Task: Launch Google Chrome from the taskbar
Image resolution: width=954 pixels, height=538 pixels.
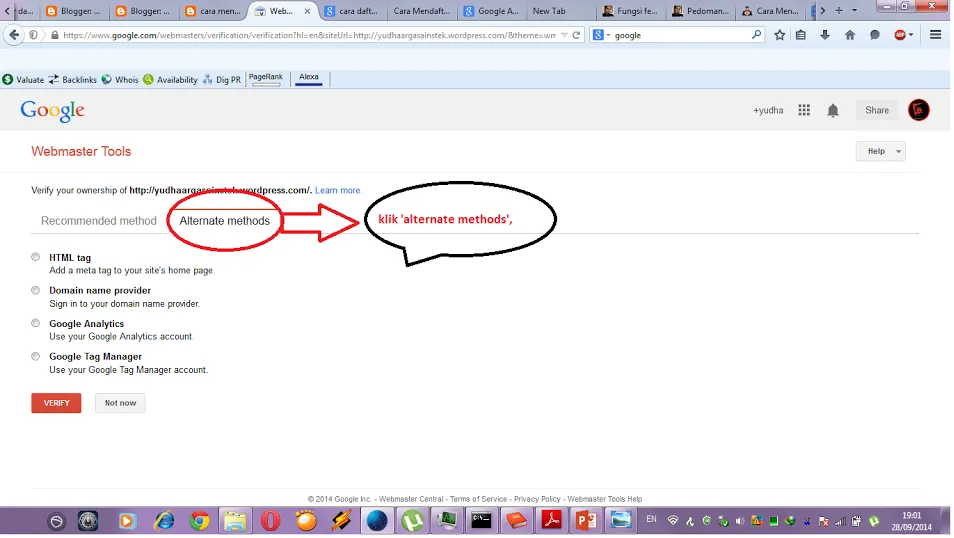Action: click(199, 521)
